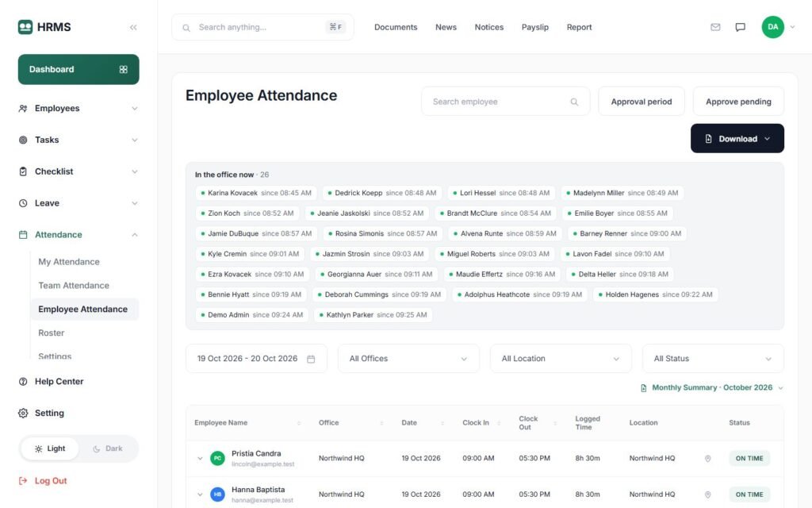The height and width of the screenshot is (508, 812).
Task: Click the Karina Kovacek presence chip
Action: [x=256, y=193]
